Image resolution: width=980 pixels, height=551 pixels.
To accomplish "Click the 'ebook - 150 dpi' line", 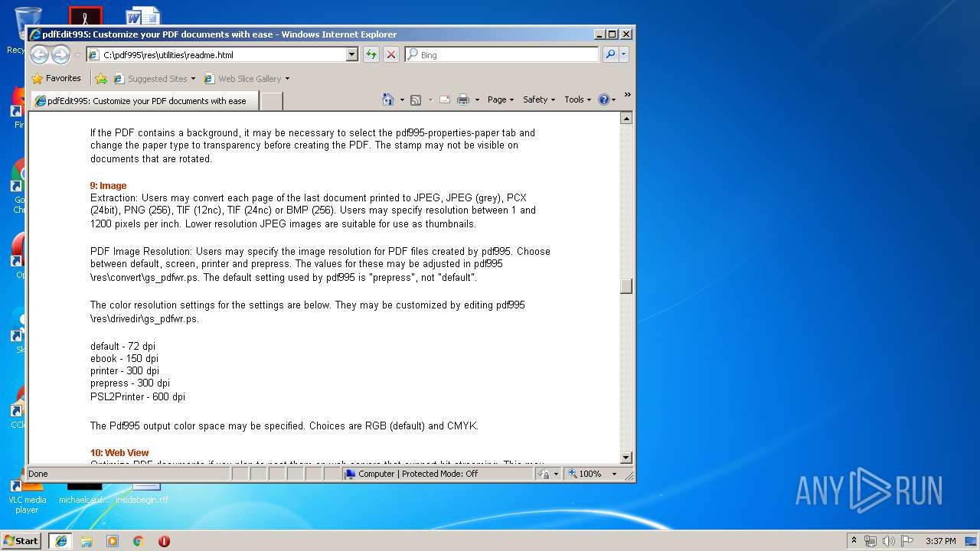I will (124, 358).
